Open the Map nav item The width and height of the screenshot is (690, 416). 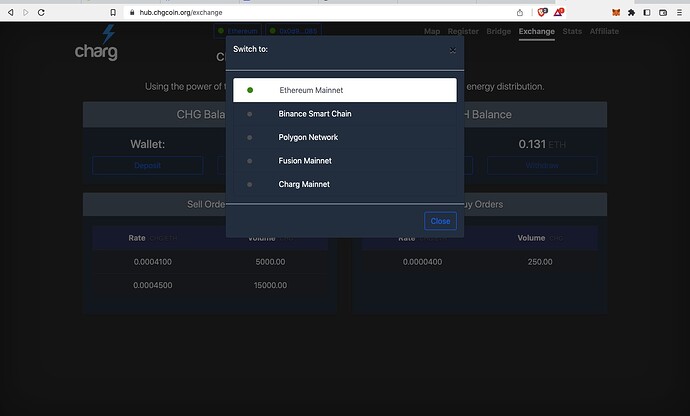[432, 31]
